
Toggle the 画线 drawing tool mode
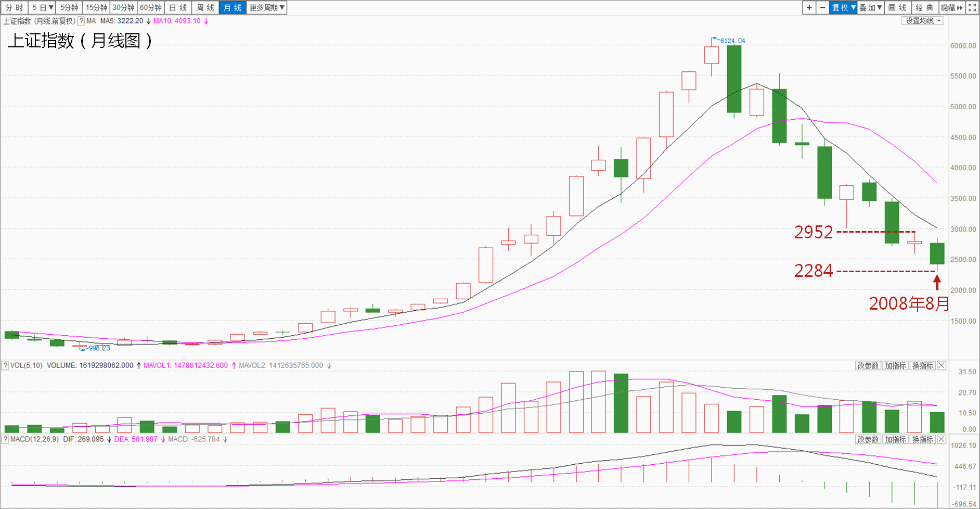[x=897, y=8]
